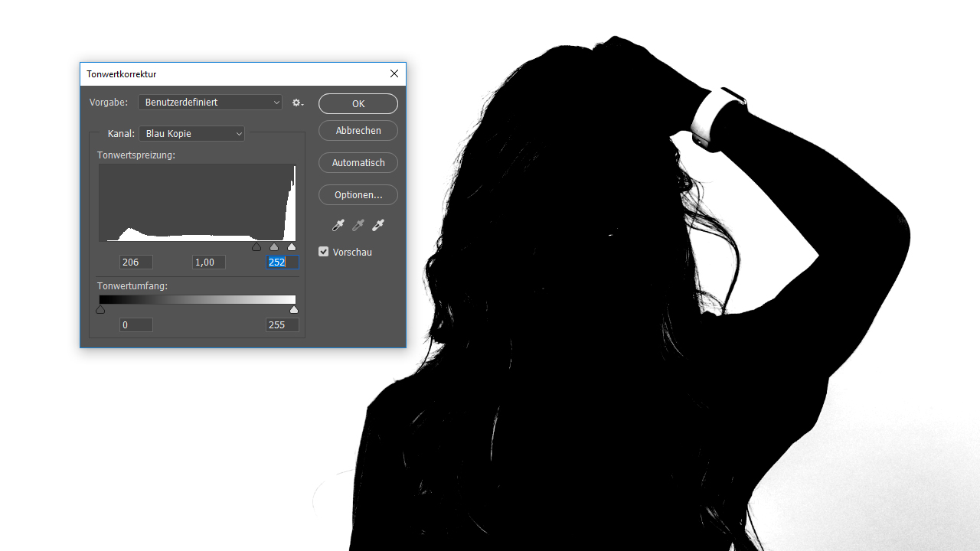Screen dimensions: 980x551
Task: Click the black input level slider handle
Action: [256, 247]
